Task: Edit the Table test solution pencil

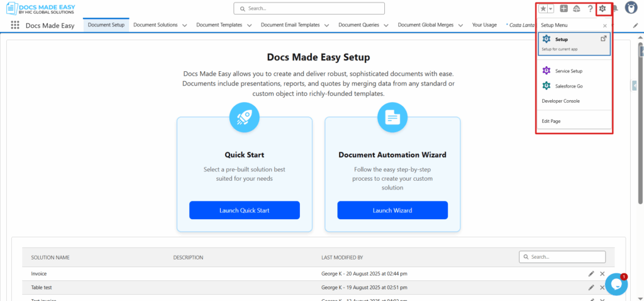Action: 591,287
